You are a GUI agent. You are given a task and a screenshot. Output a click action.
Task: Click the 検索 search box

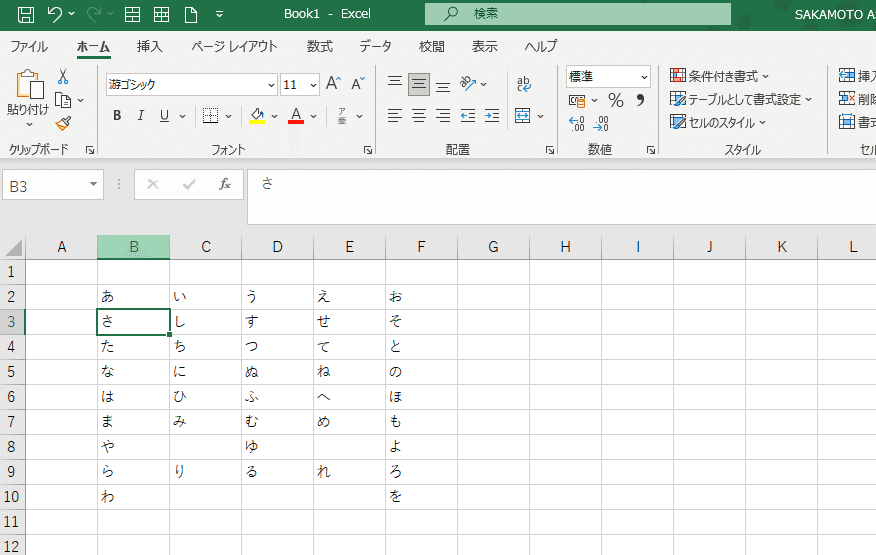[578, 14]
